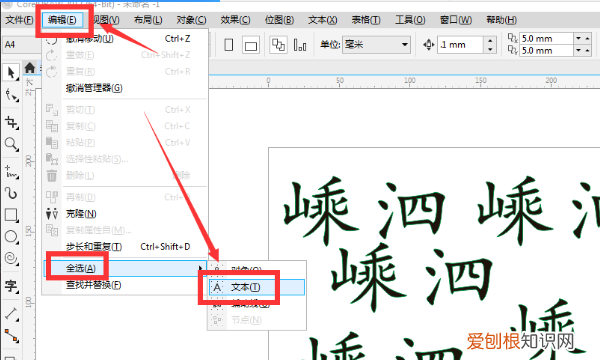Click the nudge distance icon

[428, 45]
